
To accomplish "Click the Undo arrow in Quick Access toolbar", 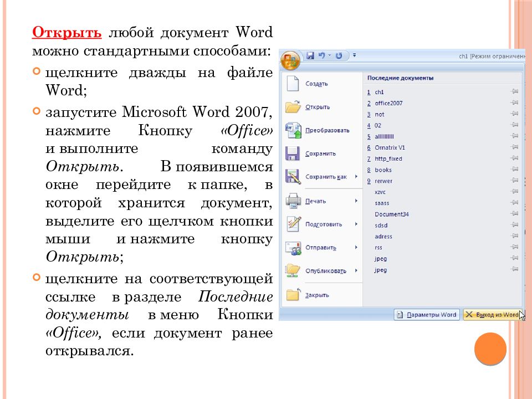I will (321, 55).
